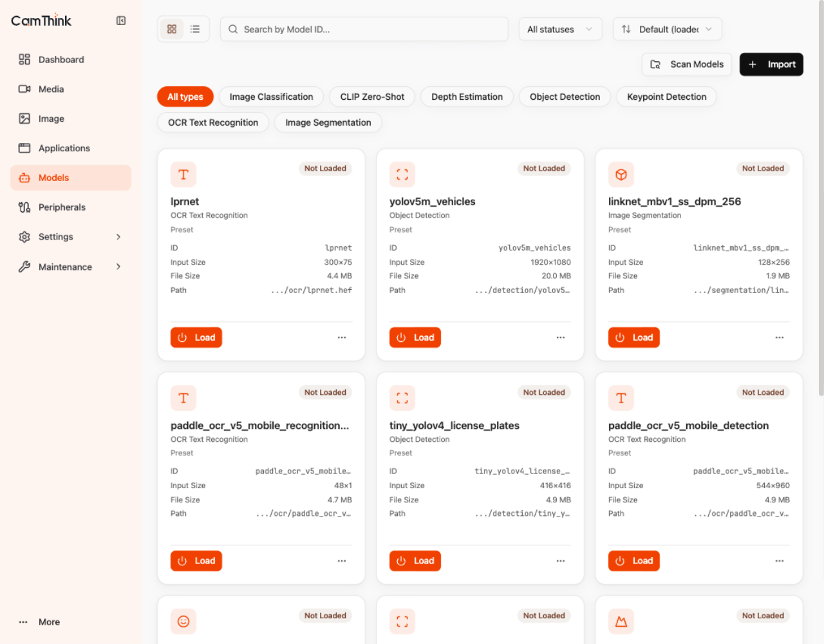
Task: Open more options for linknet_mbv1_ss_dpm_256
Action: pos(780,337)
